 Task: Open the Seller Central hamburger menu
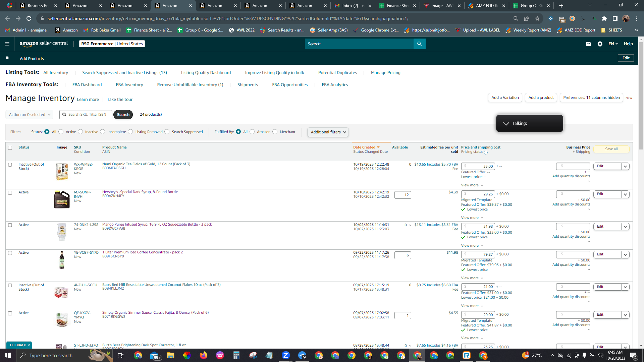click(x=7, y=44)
